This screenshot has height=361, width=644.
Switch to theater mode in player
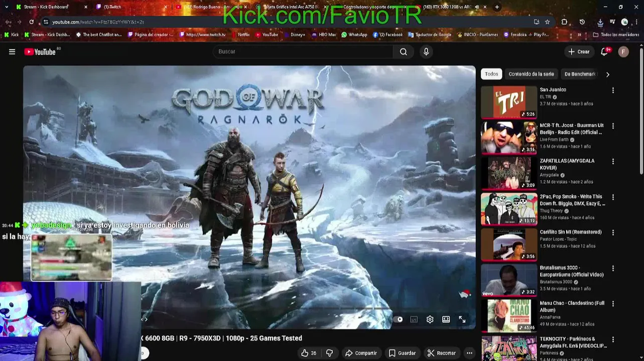tap(446, 319)
